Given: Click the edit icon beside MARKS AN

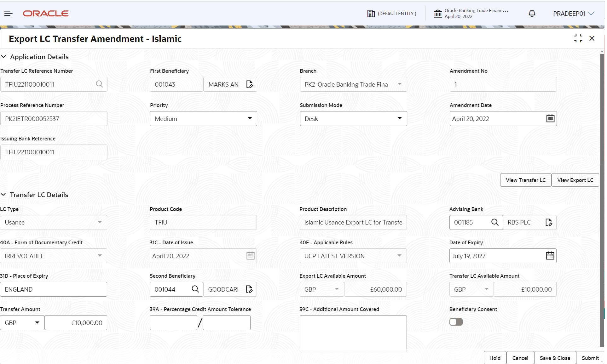Looking at the screenshot, I should 250,84.
